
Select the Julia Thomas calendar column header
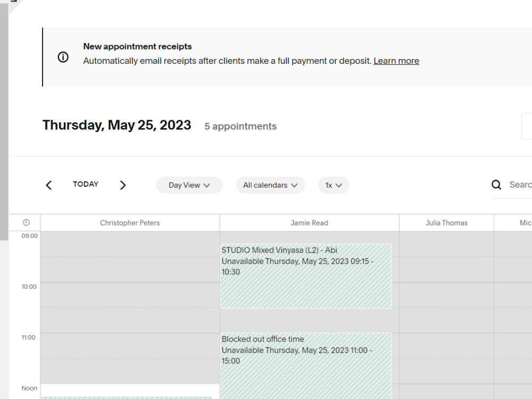coord(446,223)
